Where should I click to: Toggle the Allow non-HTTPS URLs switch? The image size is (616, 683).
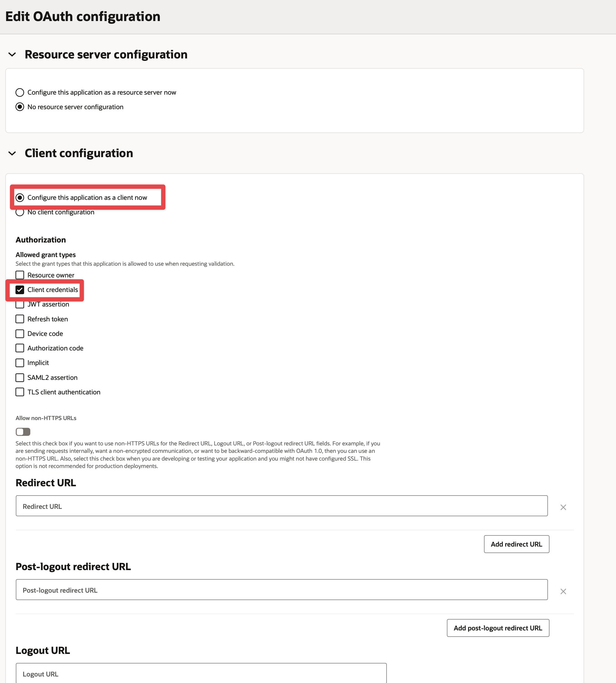[x=23, y=432]
